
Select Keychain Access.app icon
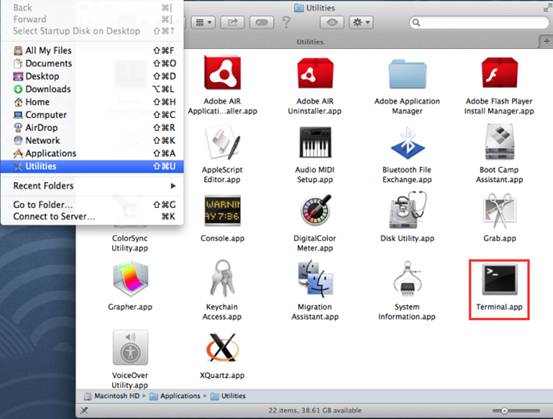[223, 279]
